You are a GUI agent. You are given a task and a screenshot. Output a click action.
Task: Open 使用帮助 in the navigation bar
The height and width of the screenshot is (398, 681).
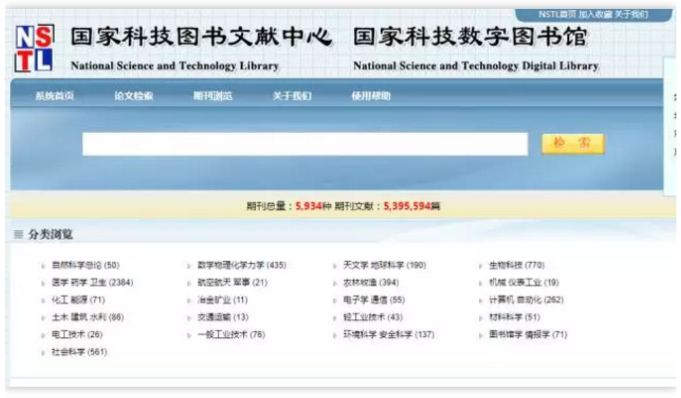(371, 96)
